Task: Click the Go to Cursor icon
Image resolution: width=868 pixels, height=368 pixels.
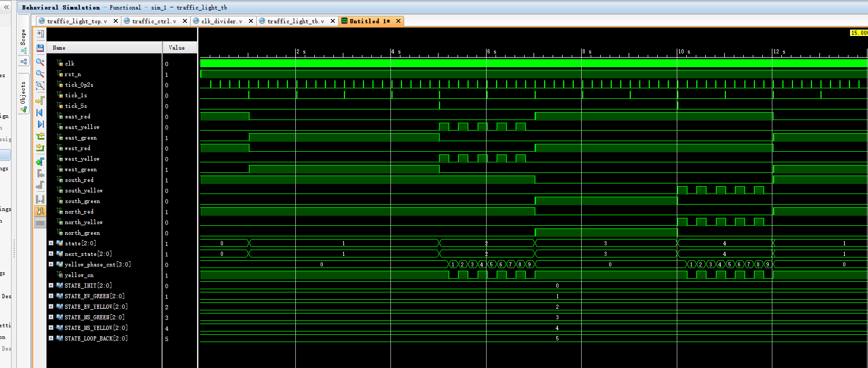Action: pos(40,100)
